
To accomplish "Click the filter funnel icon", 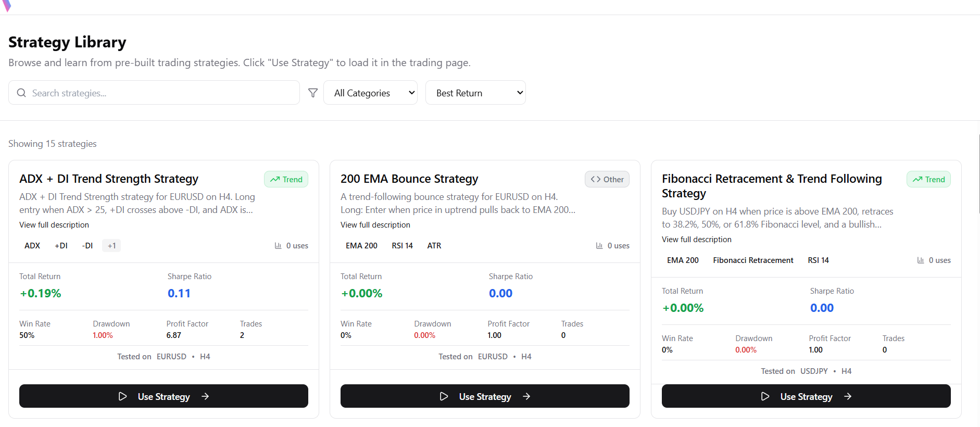I will pyautogui.click(x=313, y=93).
